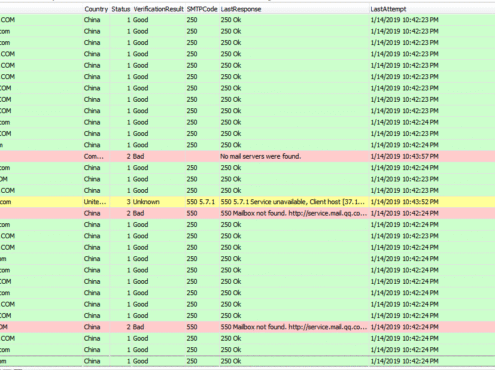The width and height of the screenshot is (495, 370).
Task: Select the first green Good row at top
Action: [x=247, y=20]
